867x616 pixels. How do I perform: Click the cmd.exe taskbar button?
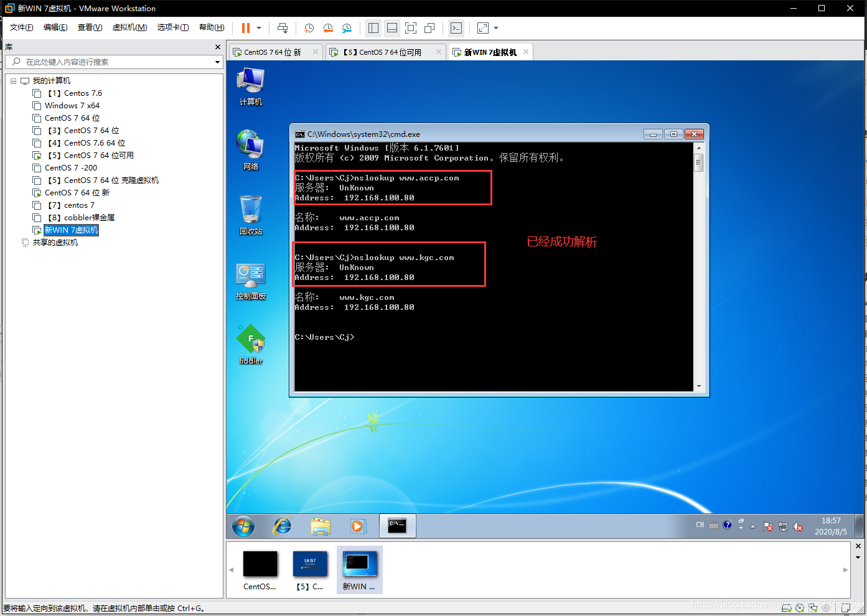click(x=397, y=526)
